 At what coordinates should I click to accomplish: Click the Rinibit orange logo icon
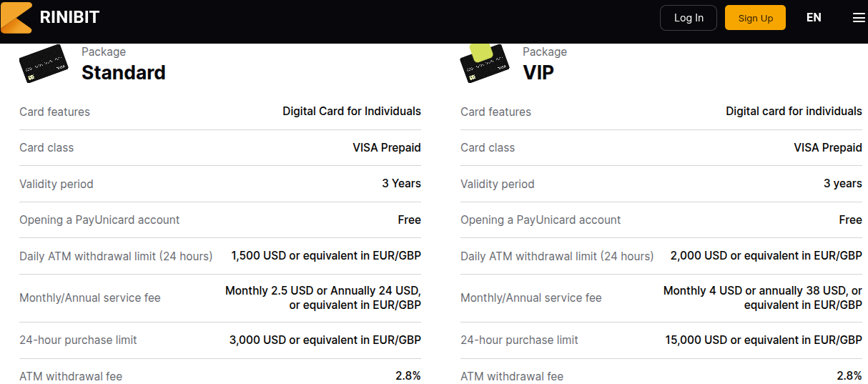click(x=16, y=18)
